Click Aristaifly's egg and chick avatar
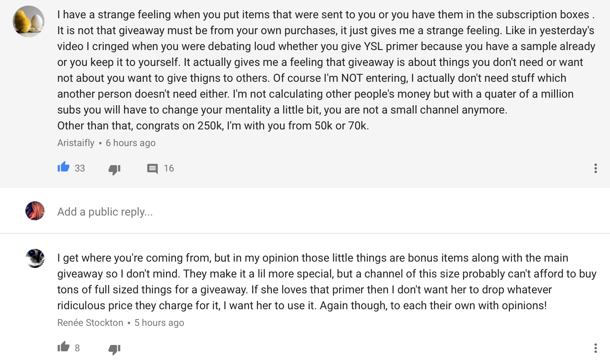 click(29, 21)
